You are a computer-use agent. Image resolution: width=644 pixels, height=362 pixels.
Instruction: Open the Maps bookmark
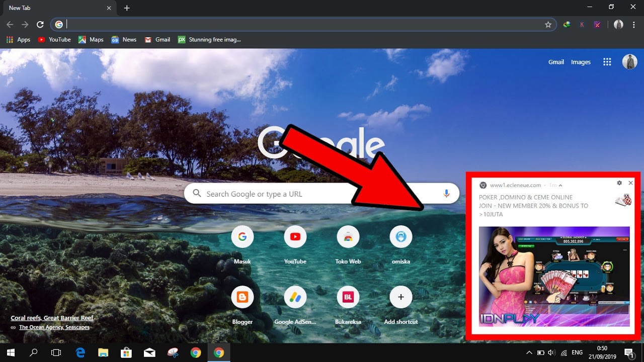click(91, 40)
